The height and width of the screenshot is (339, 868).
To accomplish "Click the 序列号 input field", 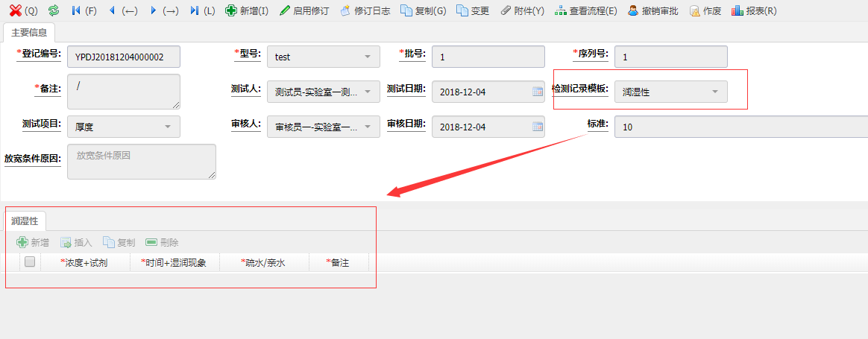I will coord(671,57).
